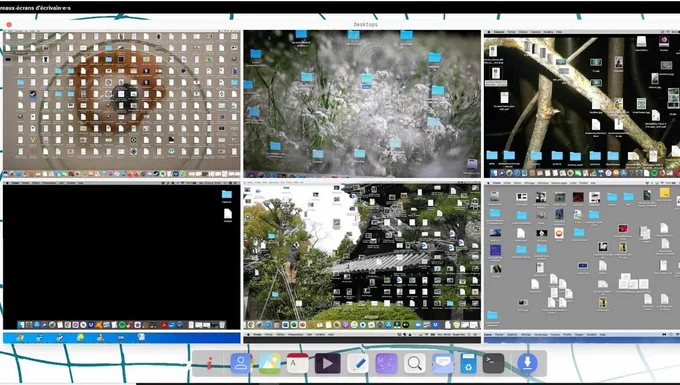The width and height of the screenshot is (680, 385).
Task: Select the Japanese temple garden desktop thumbnail
Action: (362, 256)
